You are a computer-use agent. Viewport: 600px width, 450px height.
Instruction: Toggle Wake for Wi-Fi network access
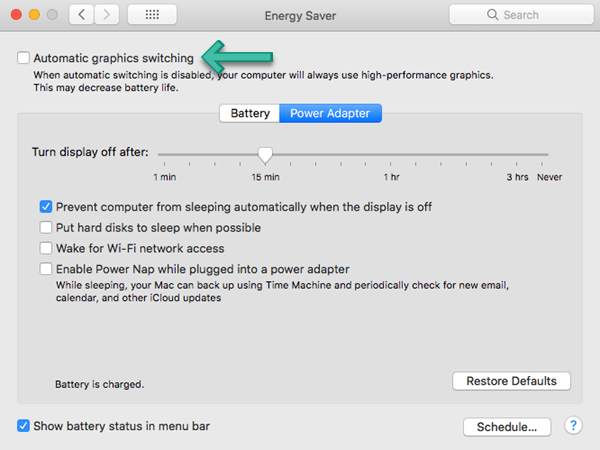46,248
